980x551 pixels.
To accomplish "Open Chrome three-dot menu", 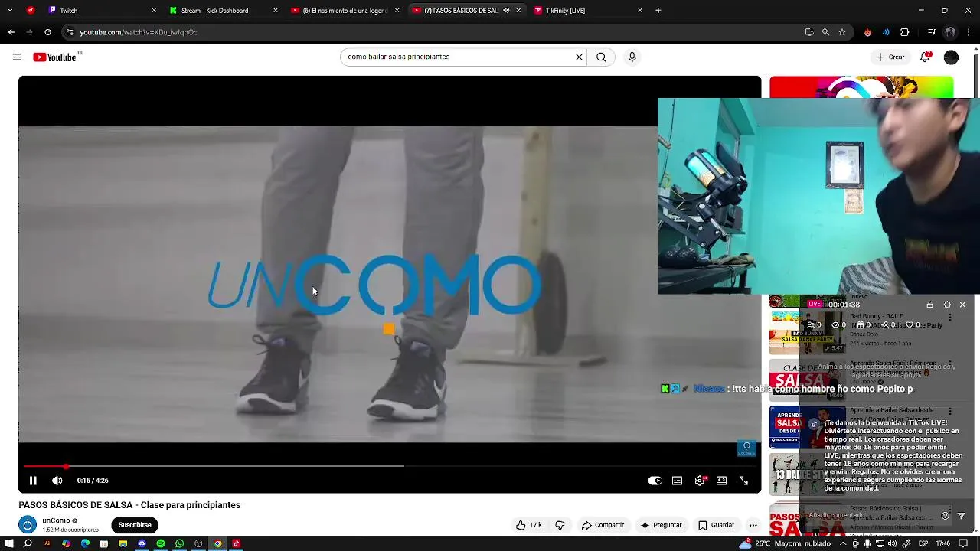I will [969, 32].
